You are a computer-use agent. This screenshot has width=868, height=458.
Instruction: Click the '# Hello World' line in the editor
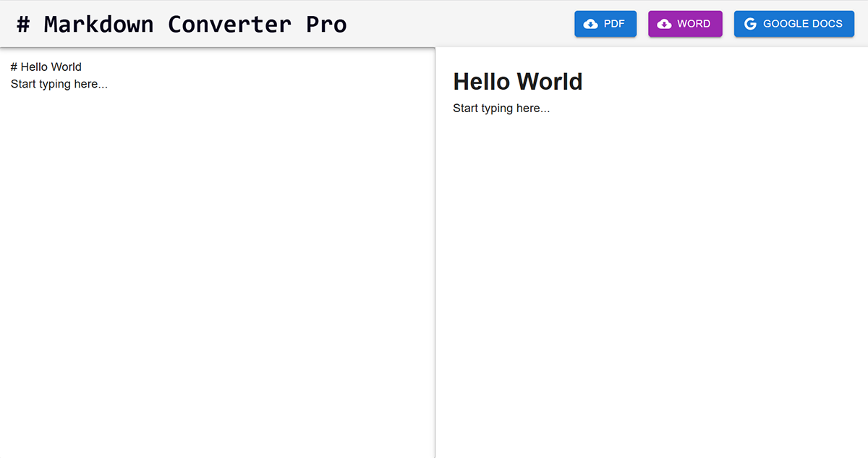pyautogui.click(x=46, y=67)
